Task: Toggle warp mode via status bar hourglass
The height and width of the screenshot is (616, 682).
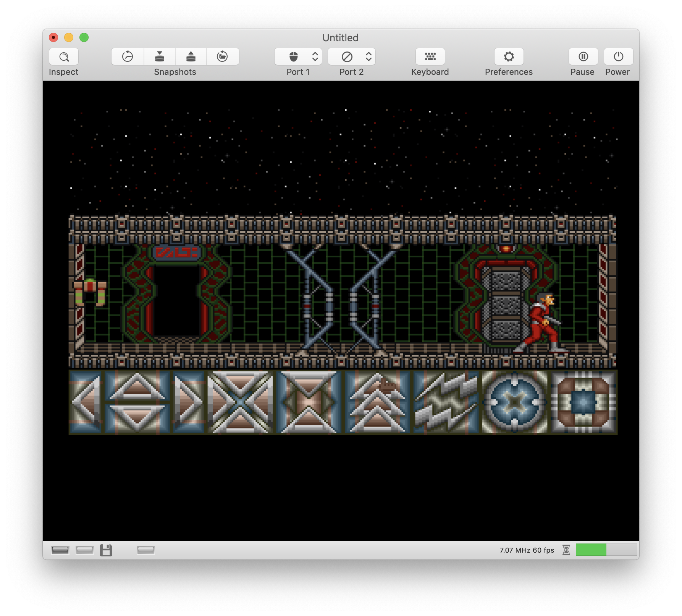Action: 566,550
